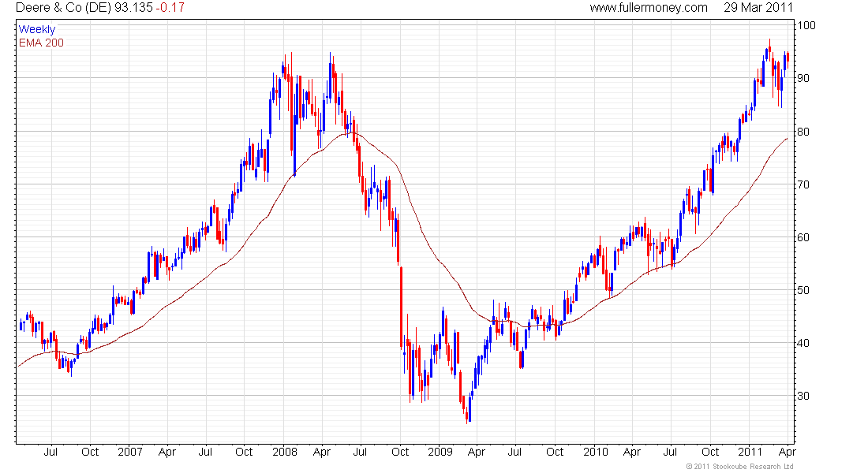Image resolution: width=868 pixels, height=473 pixels.
Task: Open the www.fullermoney.com link text
Action: pyautogui.click(x=648, y=8)
